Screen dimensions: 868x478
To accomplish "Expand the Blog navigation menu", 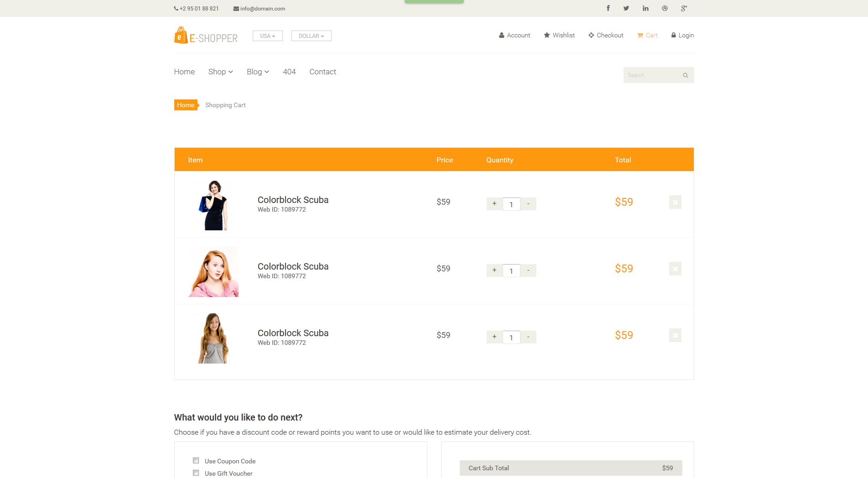I will [258, 72].
